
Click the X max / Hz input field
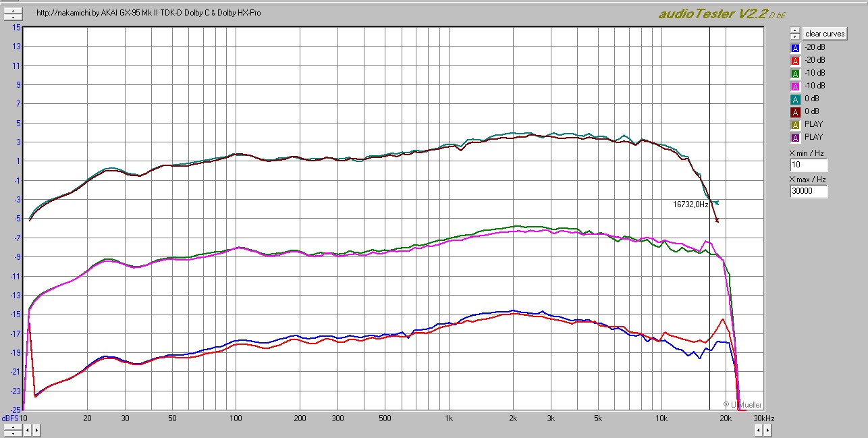[809, 192]
